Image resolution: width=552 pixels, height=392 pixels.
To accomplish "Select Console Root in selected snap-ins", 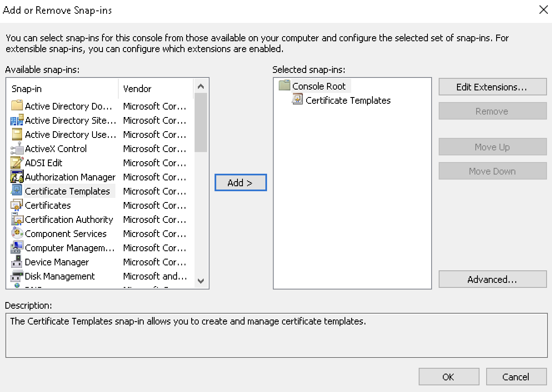I will [x=319, y=86].
